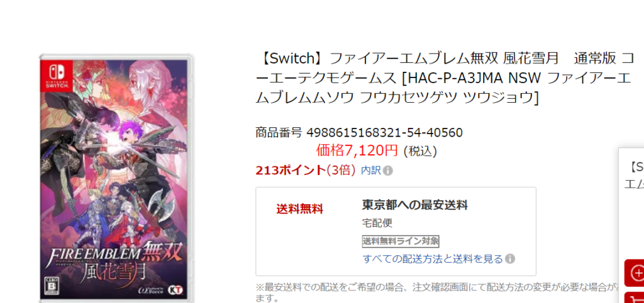
Task: Click the 宅配便 shipping method text
Action: 377,223
